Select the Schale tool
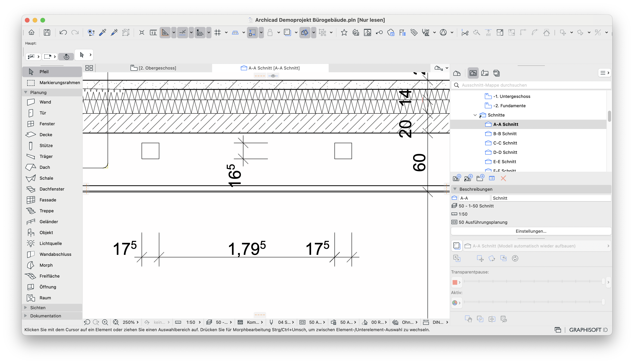634x364 pixels. coord(52,178)
